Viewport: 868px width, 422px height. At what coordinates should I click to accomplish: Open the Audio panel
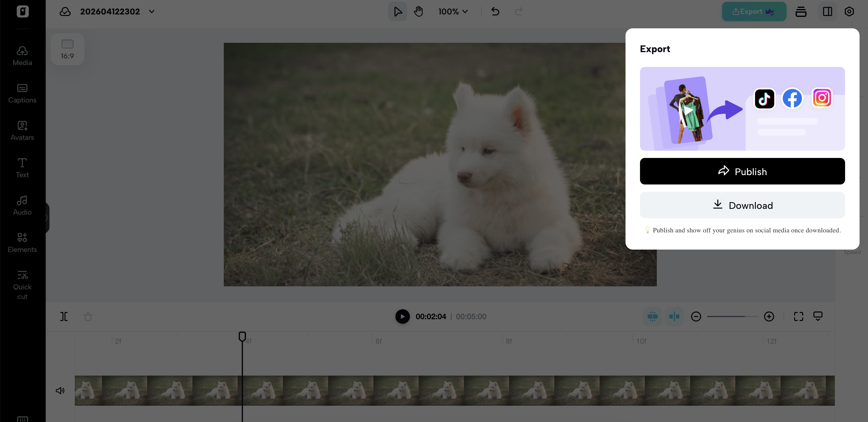tap(22, 205)
